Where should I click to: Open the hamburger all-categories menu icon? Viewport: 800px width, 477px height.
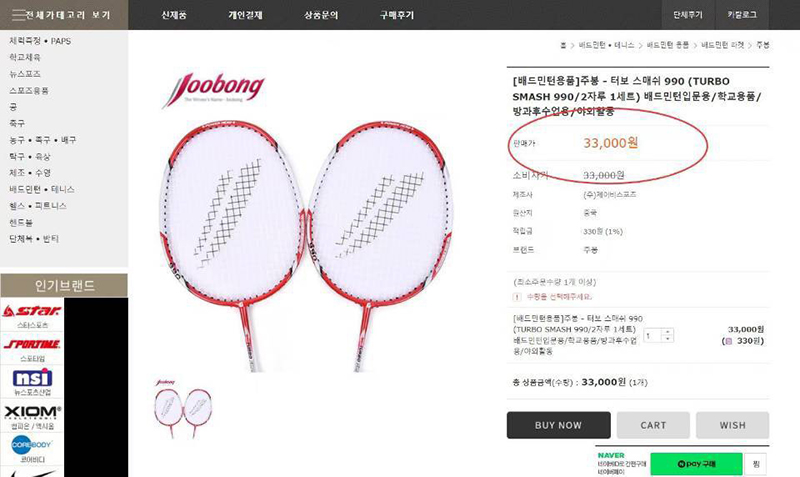click(x=18, y=15)
